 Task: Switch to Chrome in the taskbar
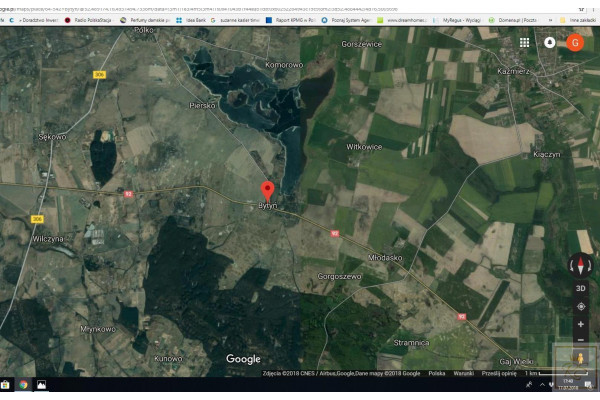pyautogui.click(x=23, y=385)
